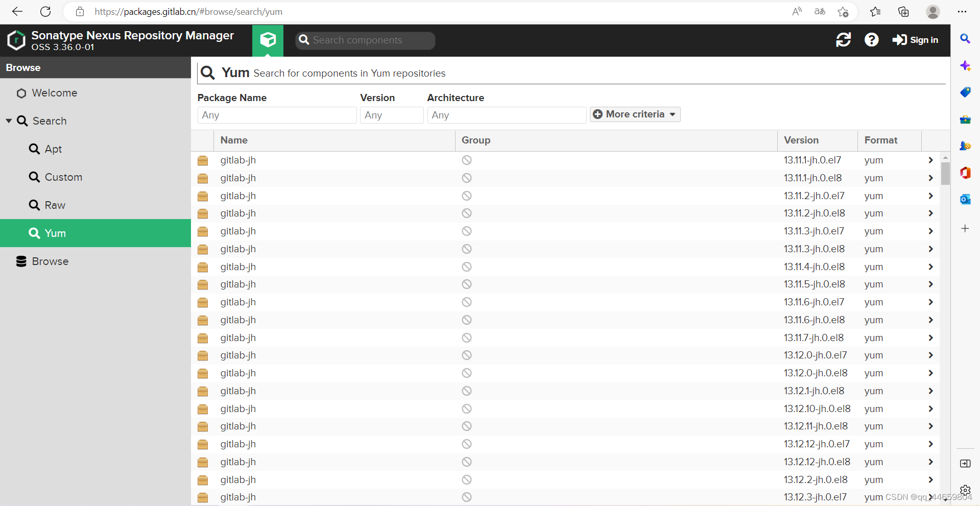Viewport: 980px width, 506px height.
Task: Expand row 13.11.1-jh.0.el7 chevron
Action: coord(930,160)
